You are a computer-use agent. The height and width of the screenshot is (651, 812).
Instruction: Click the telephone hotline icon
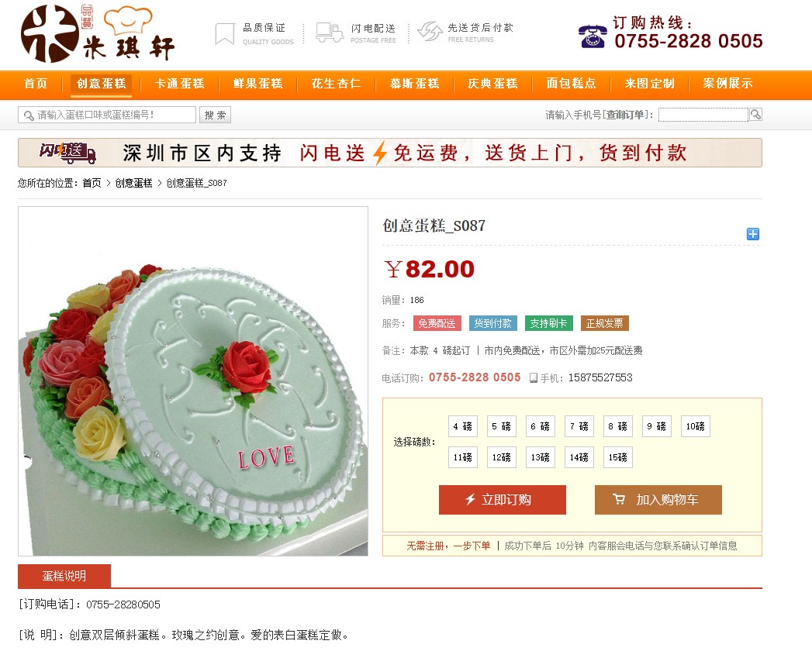[x=593, y=36]
